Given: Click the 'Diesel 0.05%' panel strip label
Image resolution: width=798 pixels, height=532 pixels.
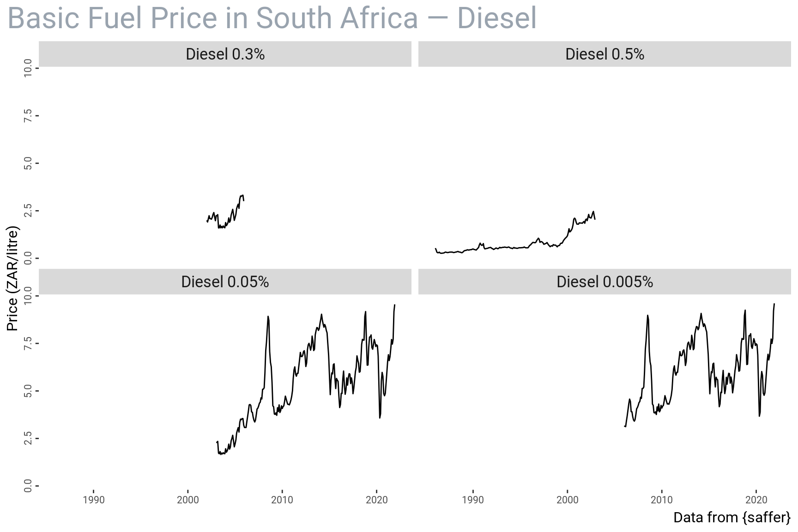Looking at the screenshot, I should point(225,282).
